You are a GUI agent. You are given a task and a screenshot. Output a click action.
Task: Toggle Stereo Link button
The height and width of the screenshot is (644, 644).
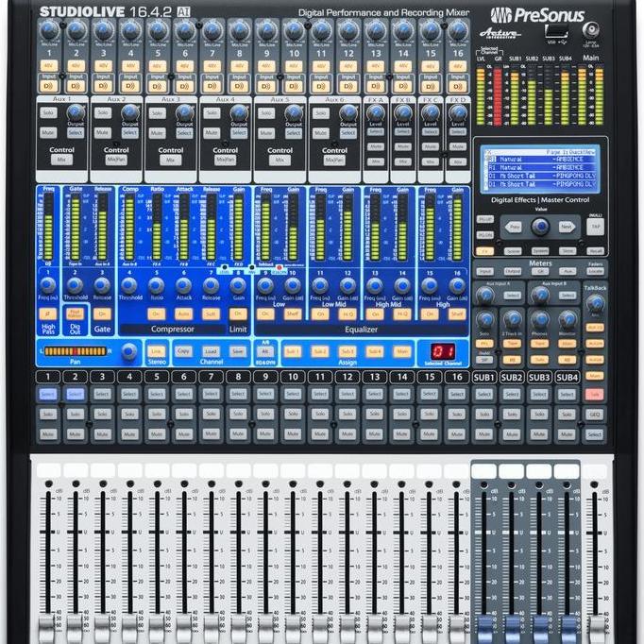156,351
